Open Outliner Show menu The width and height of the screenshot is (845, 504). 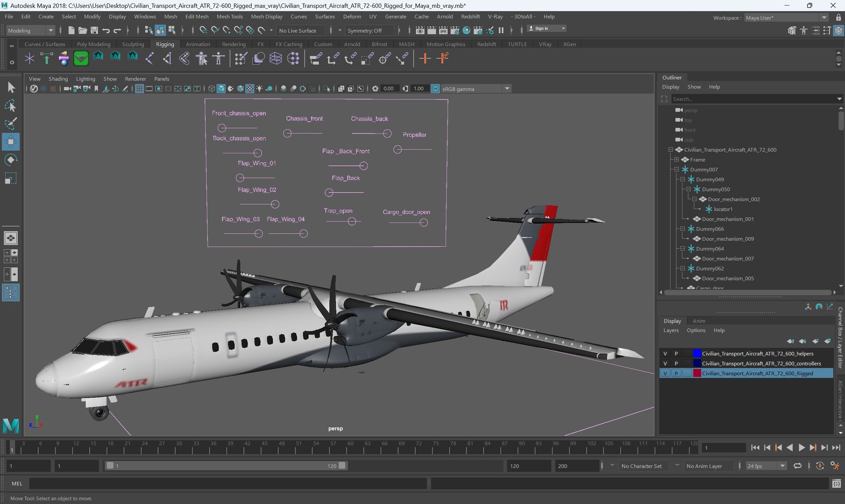pos(694,87)
